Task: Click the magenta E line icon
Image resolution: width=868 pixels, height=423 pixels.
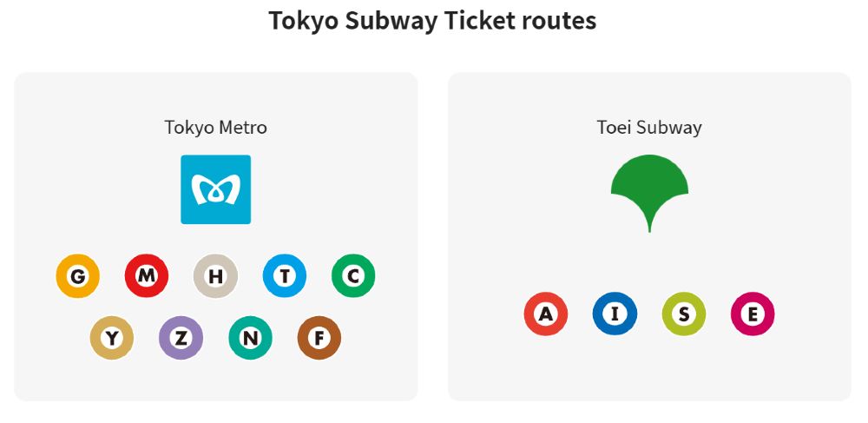Action: [x=753, y=314]
